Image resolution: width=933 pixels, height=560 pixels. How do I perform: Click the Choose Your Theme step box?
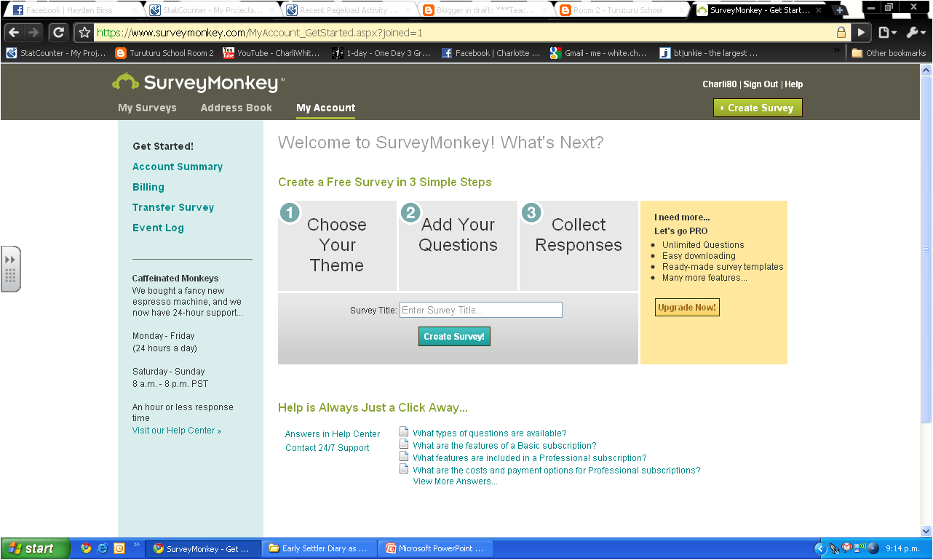337,246
